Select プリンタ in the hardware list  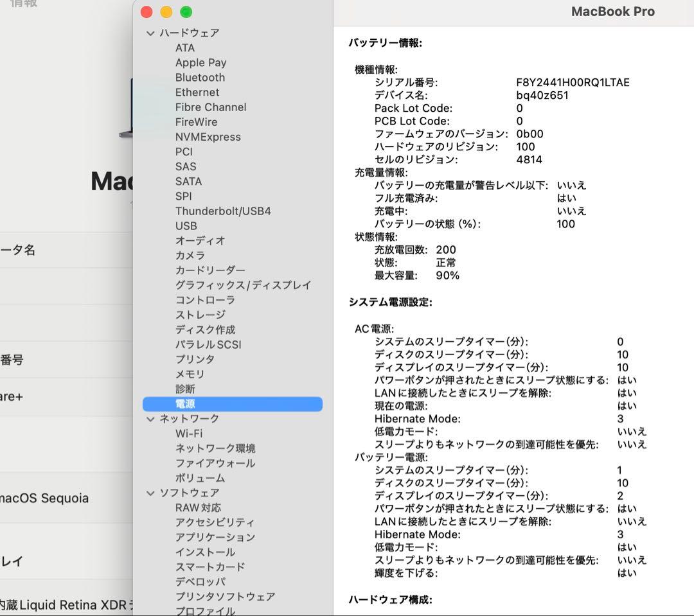point(195,359)
